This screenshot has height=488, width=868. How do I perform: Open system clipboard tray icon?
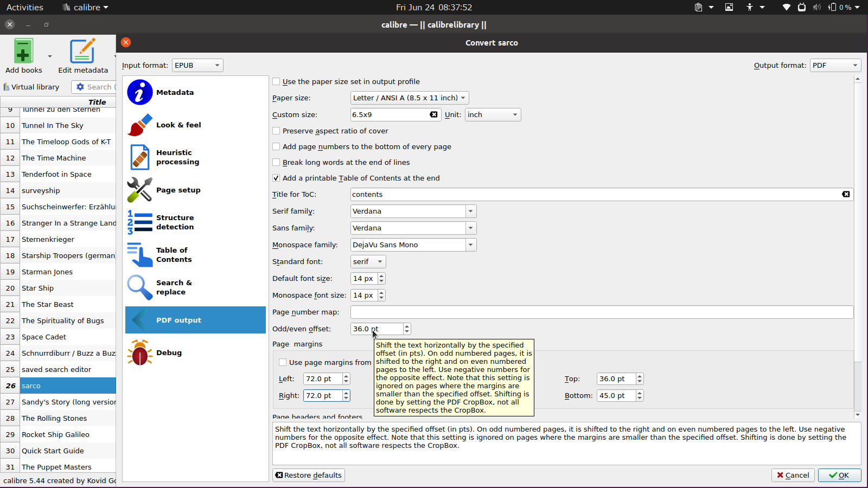pos(698,7)
